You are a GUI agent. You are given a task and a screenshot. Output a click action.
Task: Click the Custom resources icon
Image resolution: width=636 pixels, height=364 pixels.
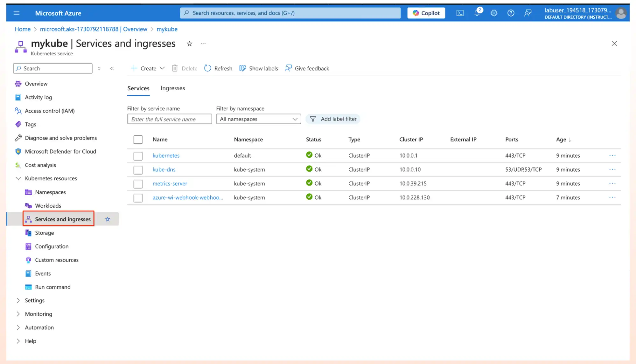[28, 260]
